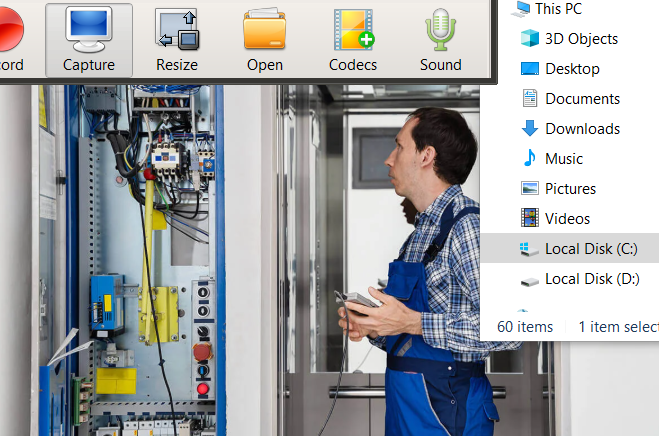659x436 pixels.
Task: Click the "1 item selected" status text
Action: 618,327
